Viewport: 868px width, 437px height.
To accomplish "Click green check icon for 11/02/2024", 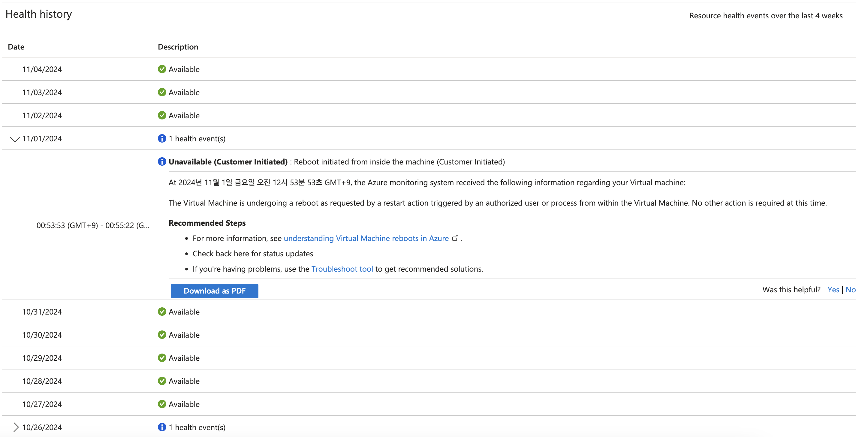I will 162,115.
